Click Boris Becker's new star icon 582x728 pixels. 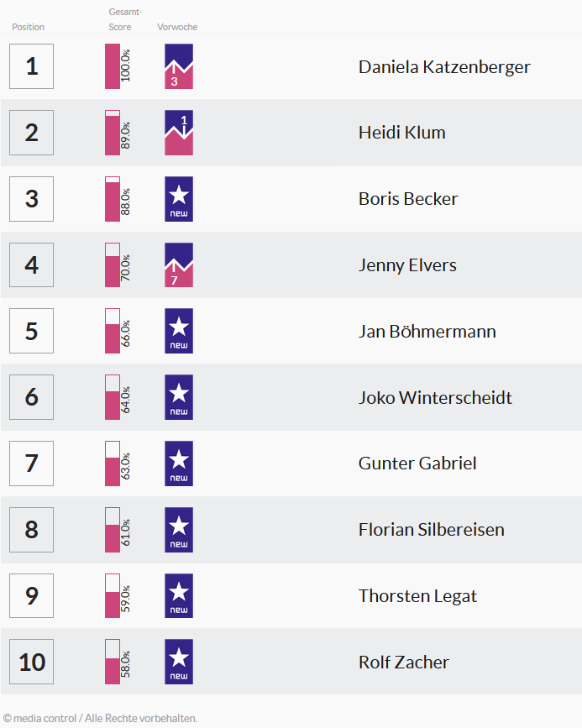click(179, 199)
